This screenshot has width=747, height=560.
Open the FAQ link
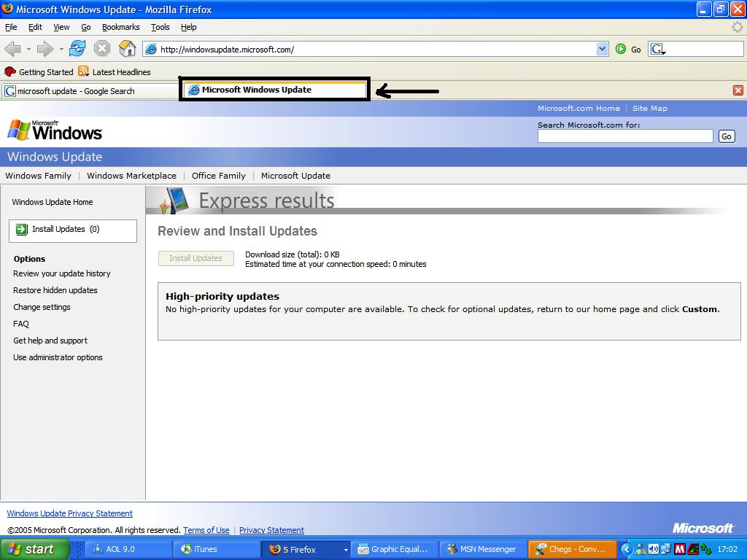[21, 324]
